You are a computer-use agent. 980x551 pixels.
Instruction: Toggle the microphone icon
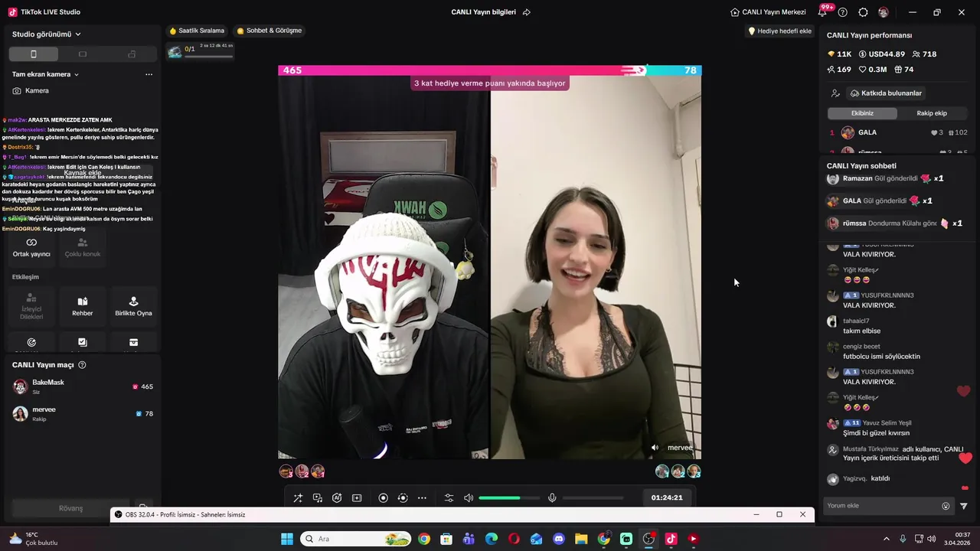point(552,498)
